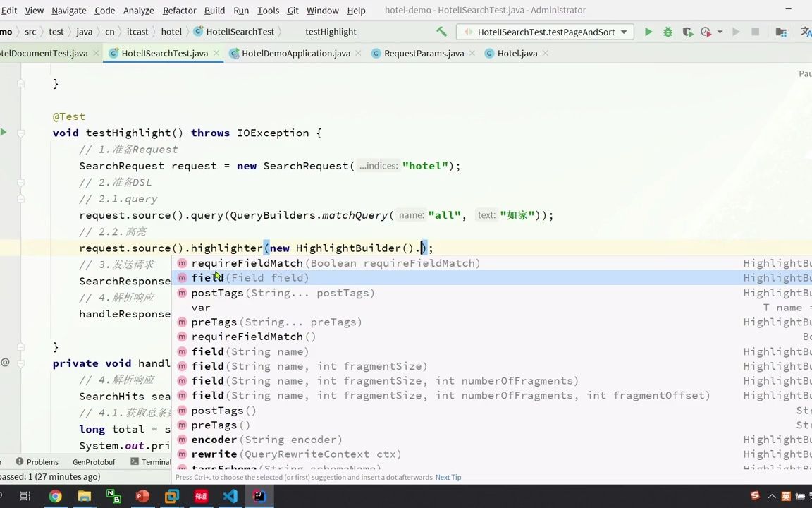812x508 pixels.
Task: Close the Hotel.java editor tab
Action: point(545,53)
